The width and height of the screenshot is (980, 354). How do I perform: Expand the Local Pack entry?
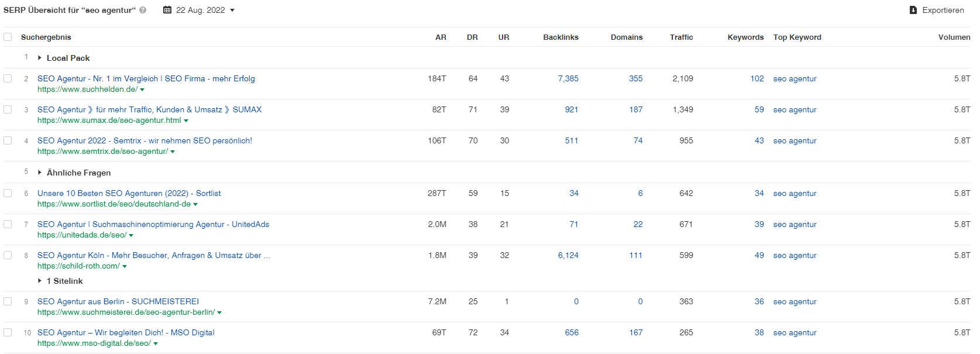tap(40, 58)
